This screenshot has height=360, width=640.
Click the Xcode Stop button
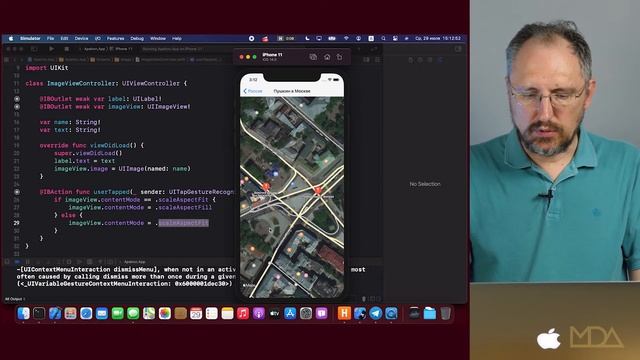(67, 49)
